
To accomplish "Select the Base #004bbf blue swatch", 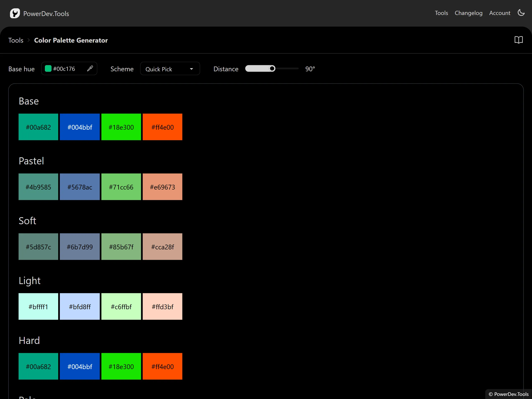I will [80, 127].
